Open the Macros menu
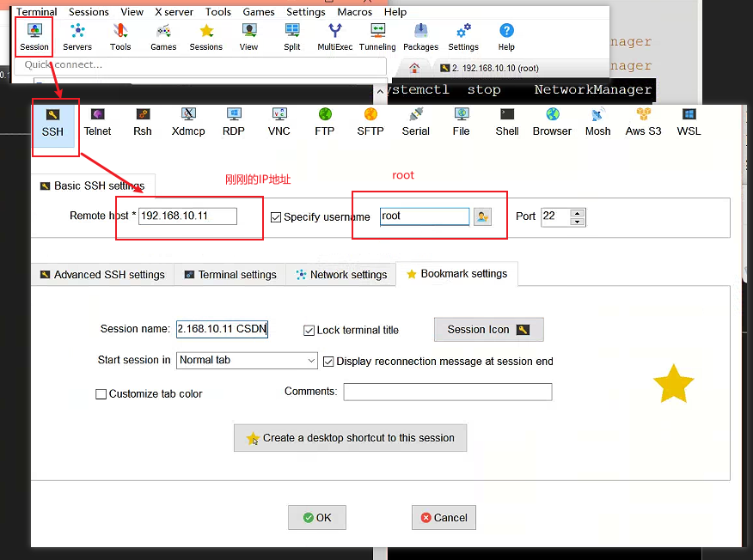Image resolution: width=753 pixels, height=560 pixels. point(354,11)
